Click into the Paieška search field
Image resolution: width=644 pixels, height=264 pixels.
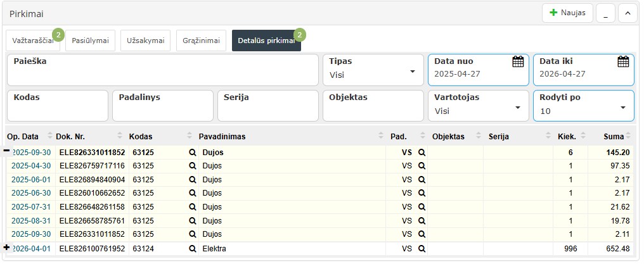click(163, 75)
